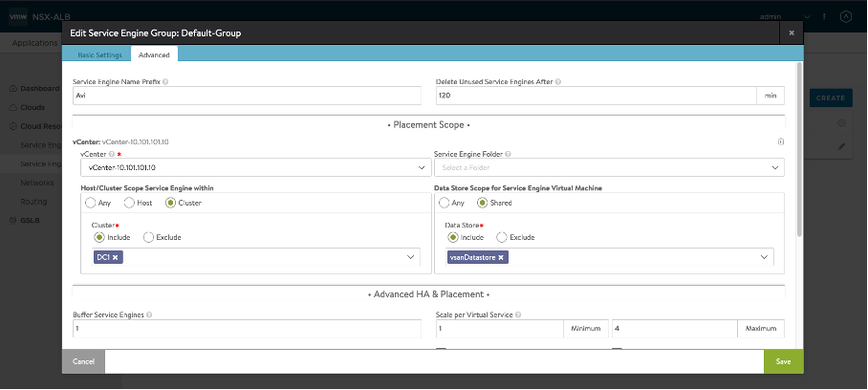
Task: Click help icon beside Delete Unused Service Engines After
Action: pos(557,82)
